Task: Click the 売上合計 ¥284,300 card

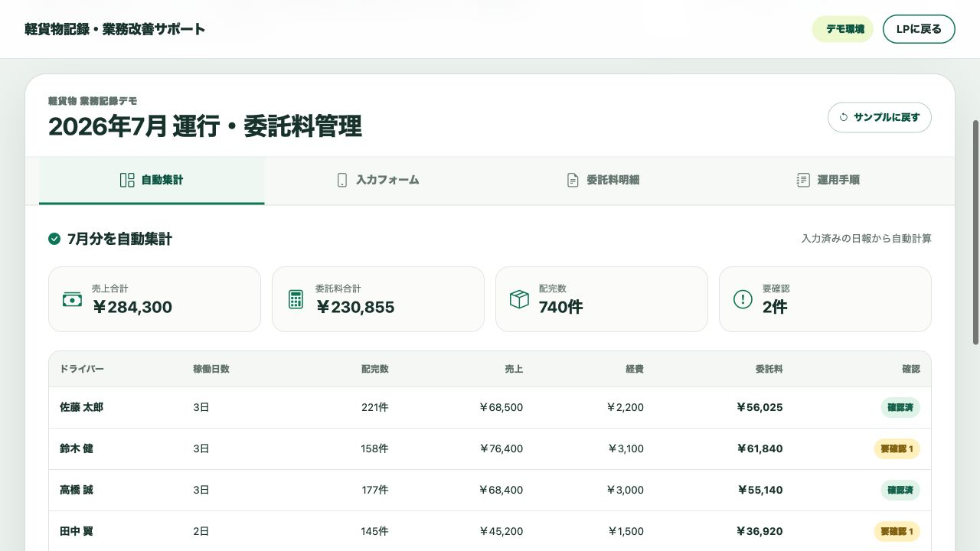Action: point(155,299)
